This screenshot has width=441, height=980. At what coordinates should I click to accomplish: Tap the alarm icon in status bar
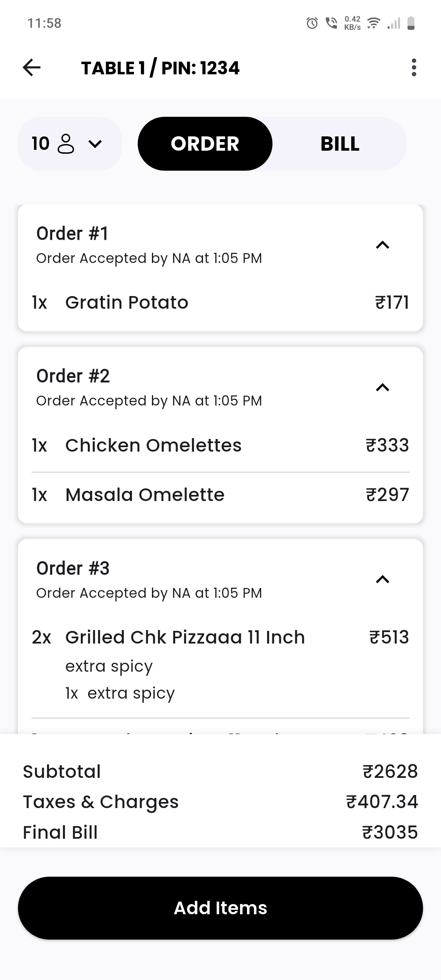(312, 23)
